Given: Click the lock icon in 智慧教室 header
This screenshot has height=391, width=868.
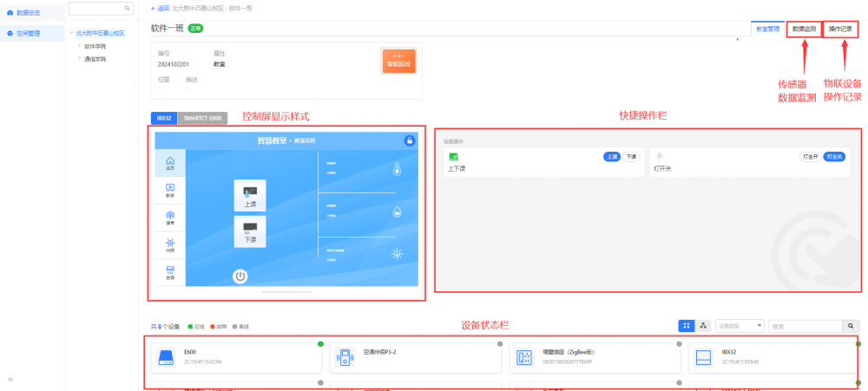Looking at the screenshot, I should tap(409, 140).
